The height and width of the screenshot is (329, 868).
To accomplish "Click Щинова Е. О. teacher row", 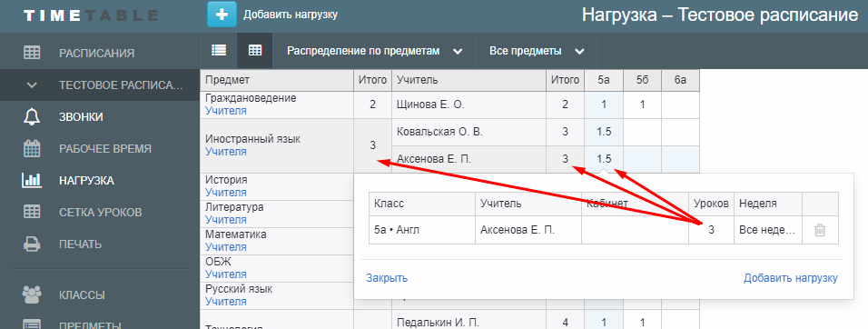I will tap(469, 105).
